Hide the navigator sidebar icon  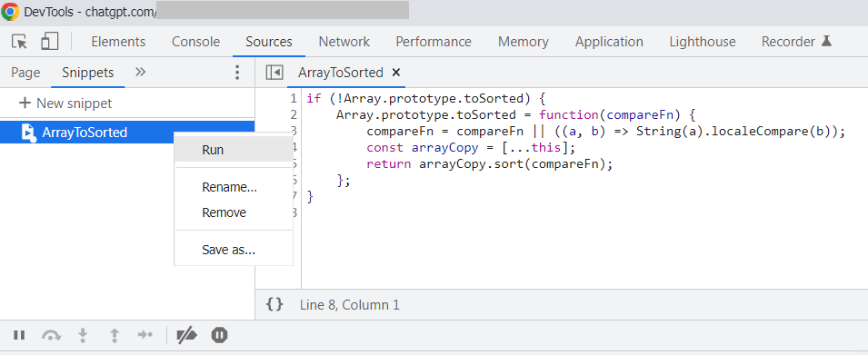pos(274,73)
